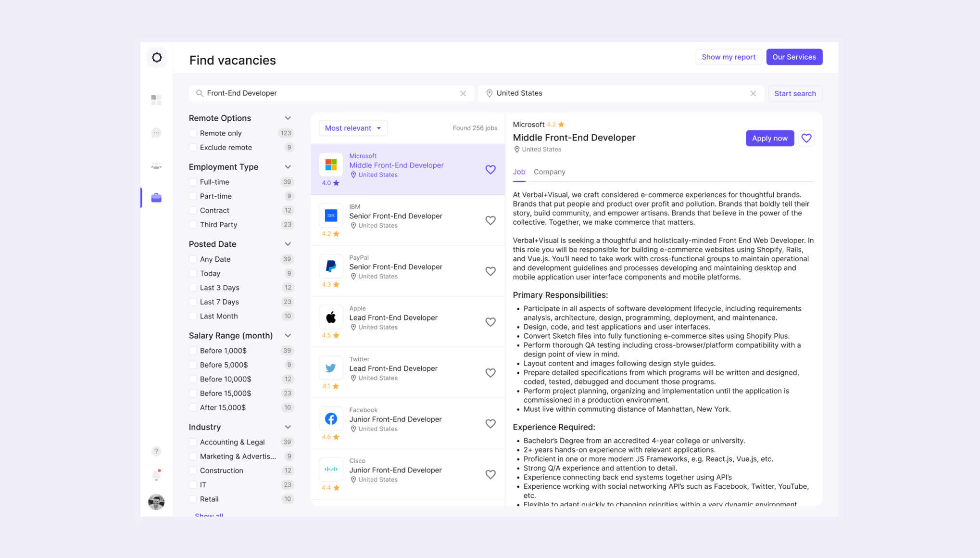Image resolution: width=980 pixels, height=558 pixels.
Task: Collapse the Salary Range filter section
Action: 288,336
